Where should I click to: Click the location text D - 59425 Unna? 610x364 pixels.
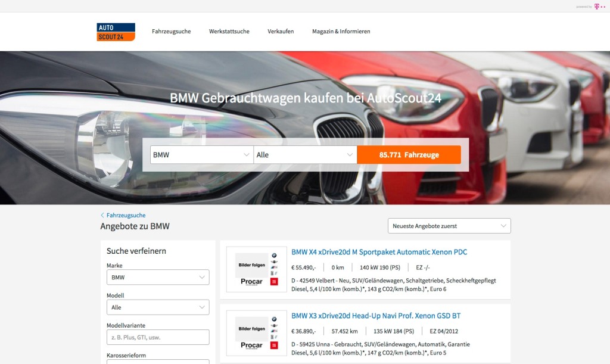coord(311,344)
